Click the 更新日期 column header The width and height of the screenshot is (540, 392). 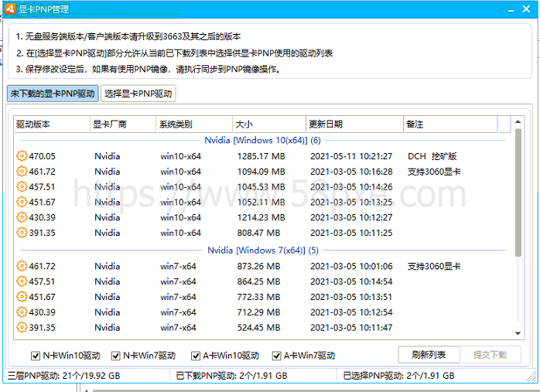pos(355,124)
